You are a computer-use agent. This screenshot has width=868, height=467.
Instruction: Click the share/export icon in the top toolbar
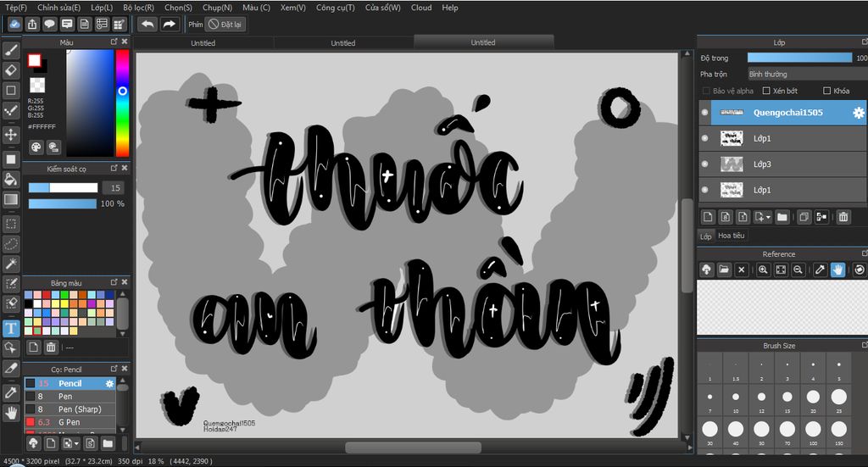pyautogui.click(x=32, y=24)
